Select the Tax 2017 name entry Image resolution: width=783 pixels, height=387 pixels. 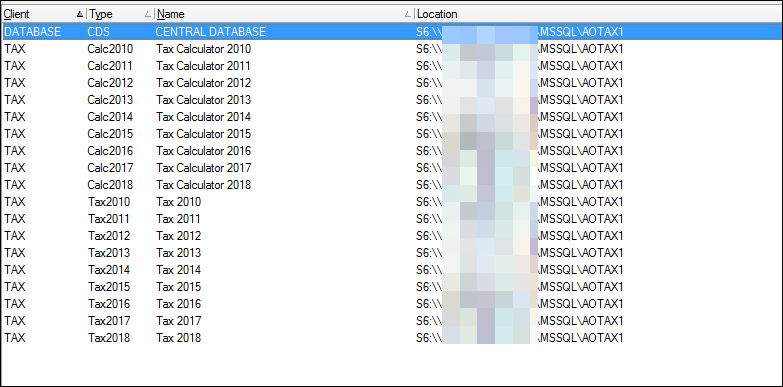click(178, 321)
